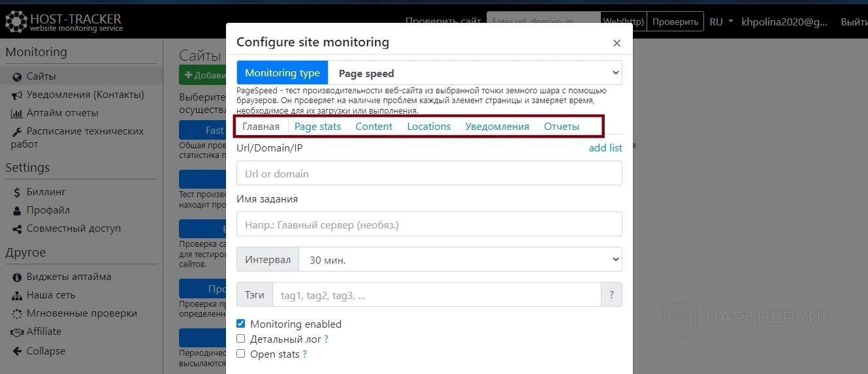Click the globe icon for Виджеты аптайма
Viewport: 868px width, 374px height.
click(x=17, y=277)
